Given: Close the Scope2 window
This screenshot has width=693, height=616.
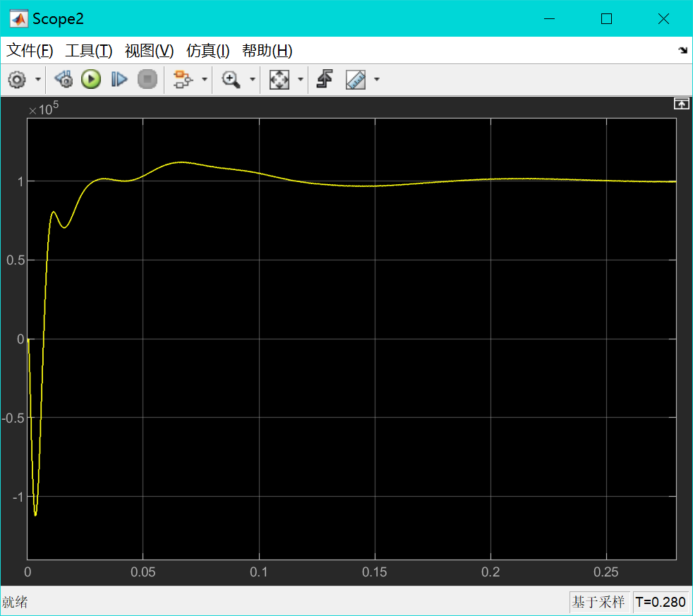Looking at the screenshot, I should tap(663, 18).
